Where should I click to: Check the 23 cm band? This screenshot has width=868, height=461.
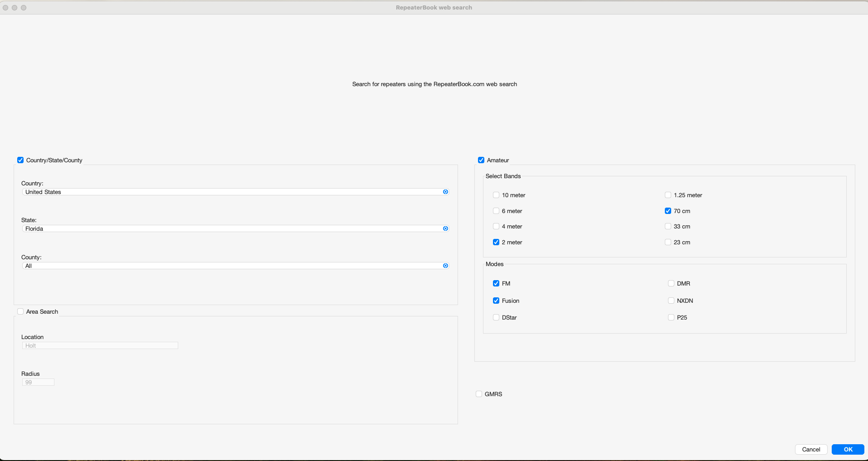pos(668,242)
